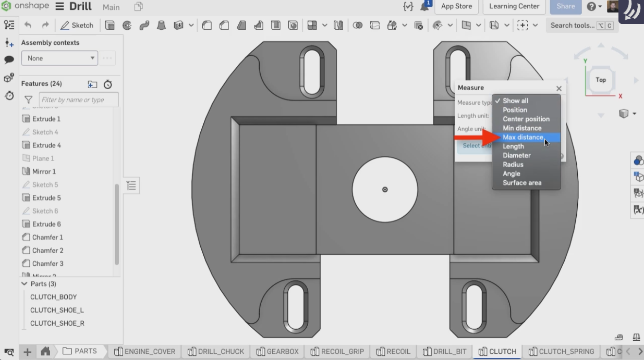Open the Tab manager icon at bottom left

(x=9, y=352)
